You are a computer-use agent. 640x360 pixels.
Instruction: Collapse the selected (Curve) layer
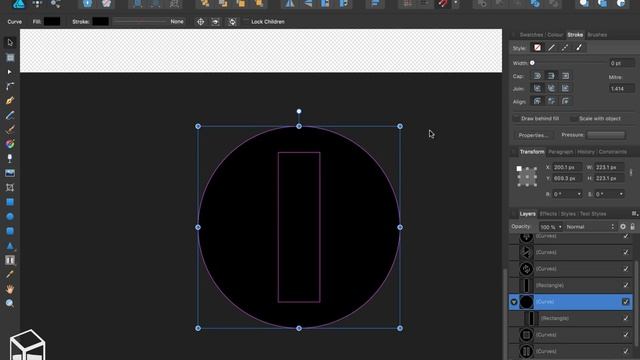point(514,302)
